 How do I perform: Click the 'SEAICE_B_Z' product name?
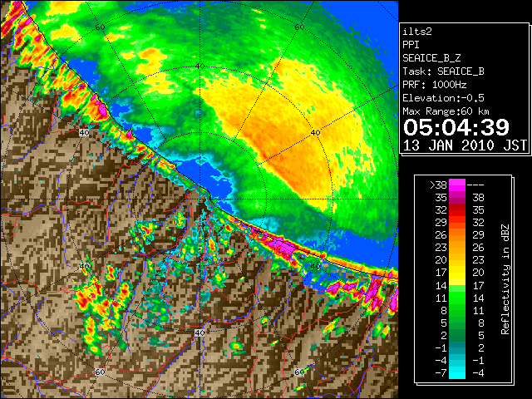point(431,58)
